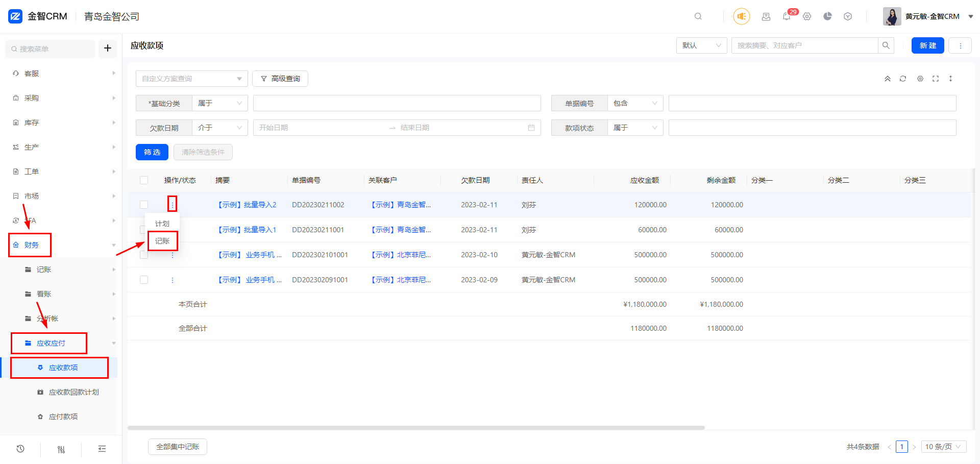Click the 全部集中记账 button

178,447
